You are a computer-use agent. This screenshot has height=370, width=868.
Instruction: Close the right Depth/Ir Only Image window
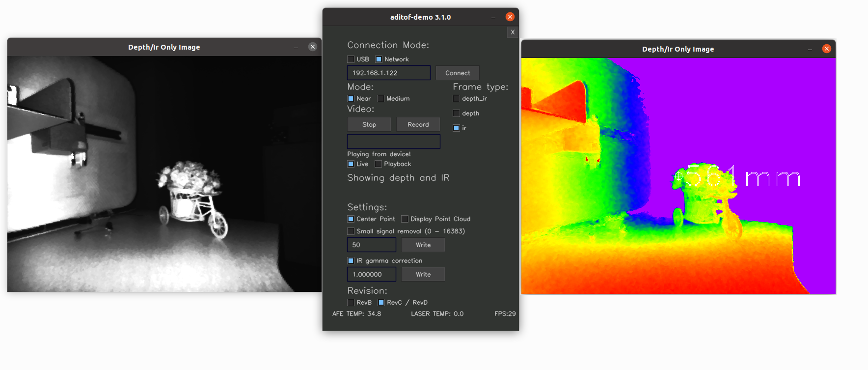pyautogui.click(x=827, y=49)
